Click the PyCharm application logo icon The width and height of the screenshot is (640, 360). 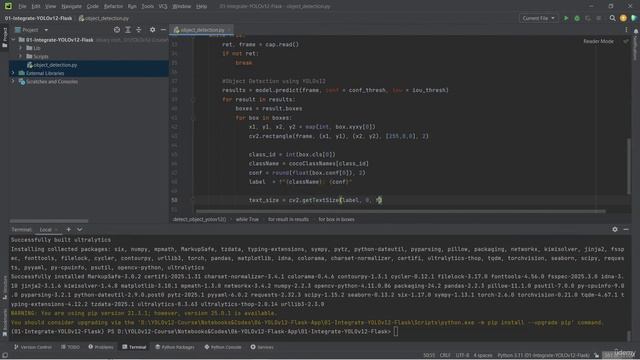tap(8, 6)
